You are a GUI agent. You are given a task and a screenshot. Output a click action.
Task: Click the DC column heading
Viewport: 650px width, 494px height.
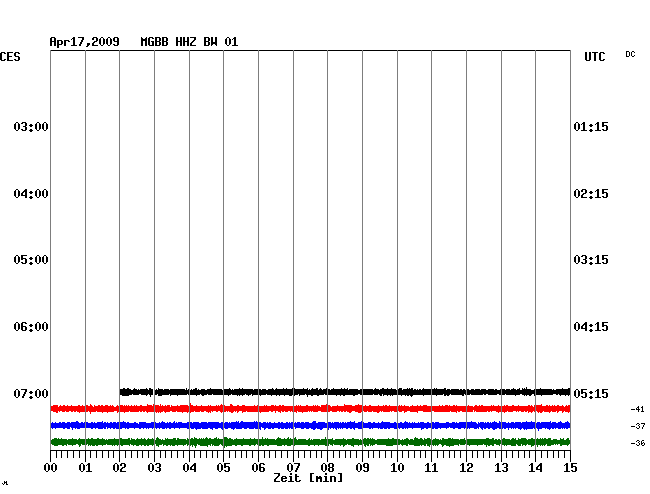[x=630, y=54]
